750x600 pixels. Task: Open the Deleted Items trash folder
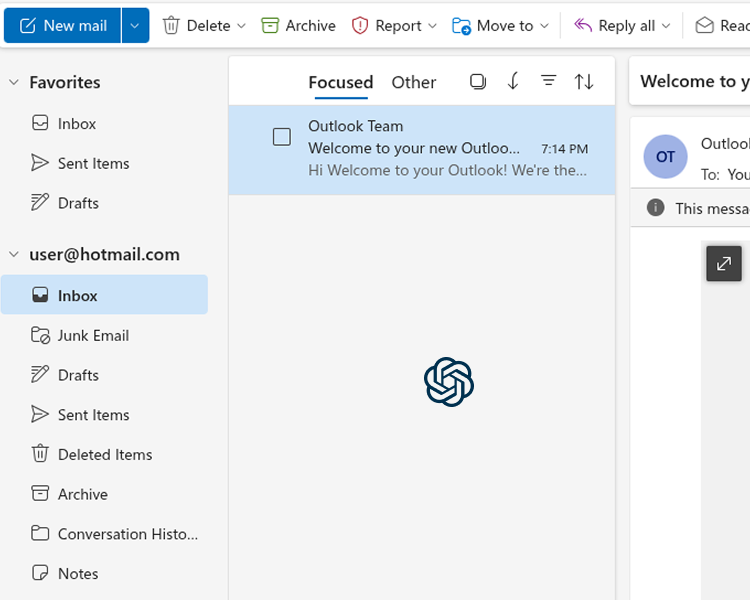coord(104,454)
